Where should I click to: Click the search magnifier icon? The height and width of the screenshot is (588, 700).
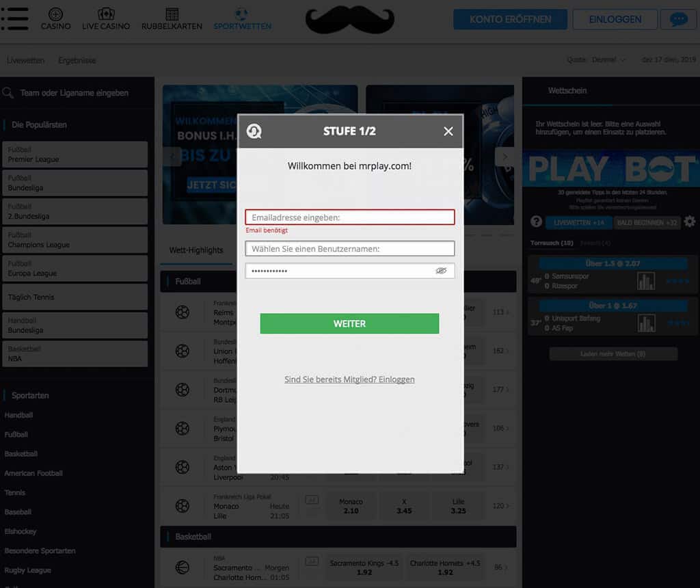click(x=8, y=93)
